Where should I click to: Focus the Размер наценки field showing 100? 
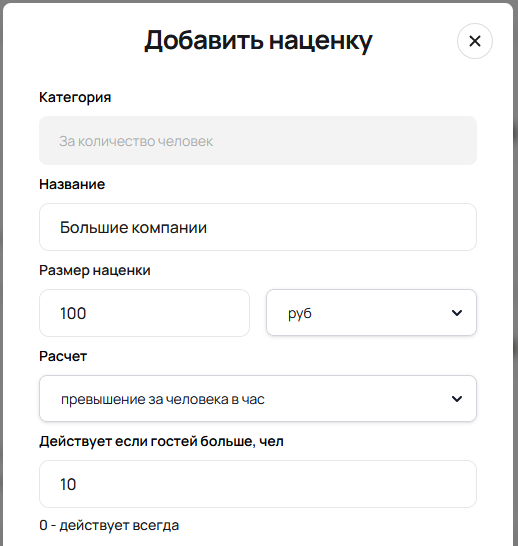coord(144,313)
